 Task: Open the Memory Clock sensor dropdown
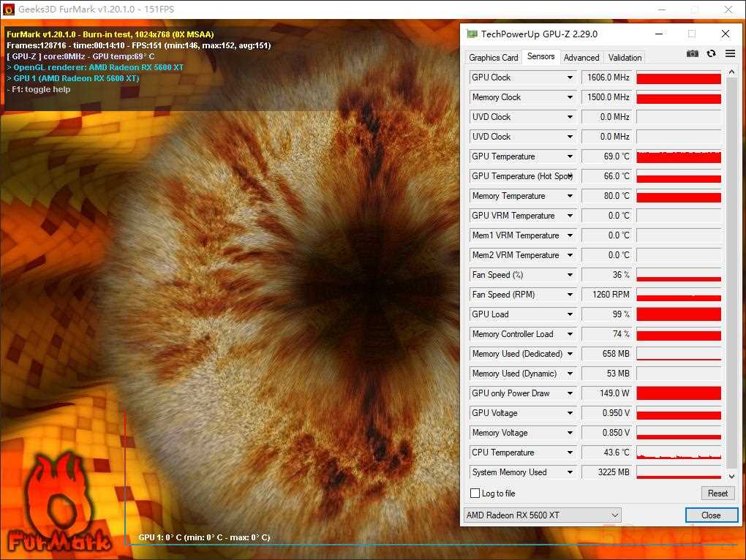570,97
